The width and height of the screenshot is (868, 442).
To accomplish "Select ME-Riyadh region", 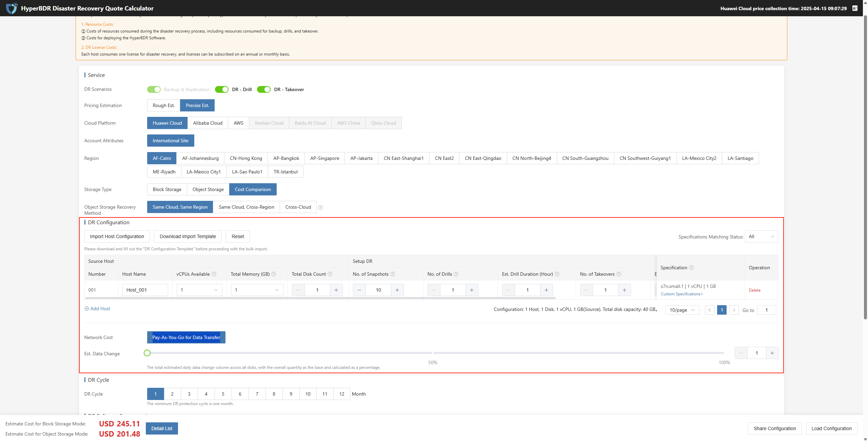I will [164, 172].
